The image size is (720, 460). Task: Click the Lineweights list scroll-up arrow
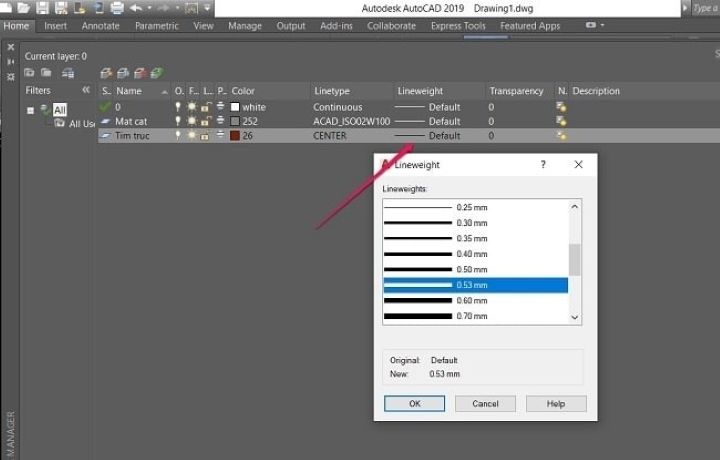click(575, 207)
